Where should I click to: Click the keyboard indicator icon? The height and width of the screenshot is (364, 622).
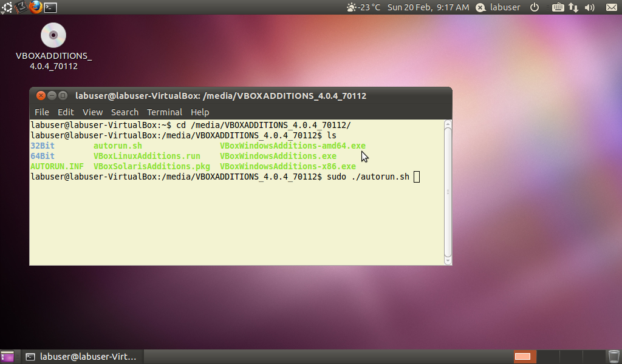point(558,7)
